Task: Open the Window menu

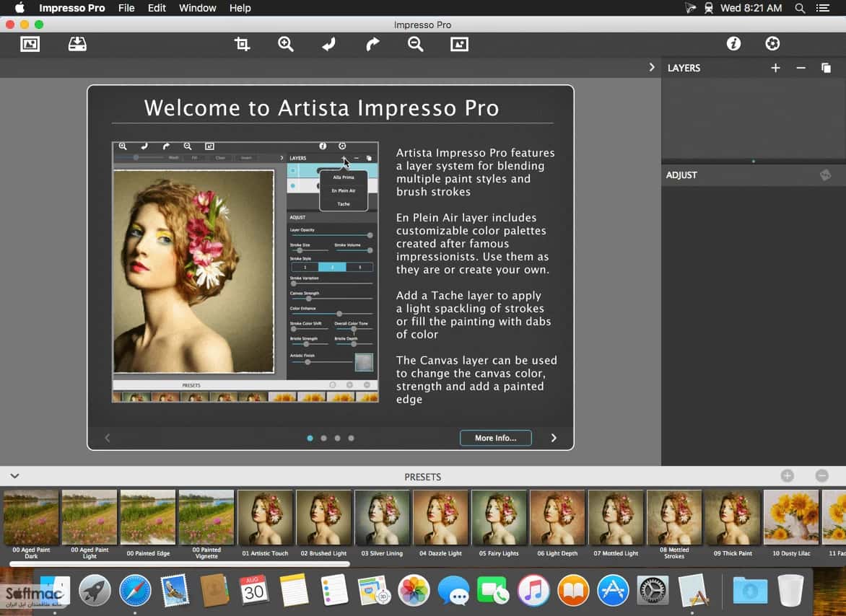Action: 198,8
